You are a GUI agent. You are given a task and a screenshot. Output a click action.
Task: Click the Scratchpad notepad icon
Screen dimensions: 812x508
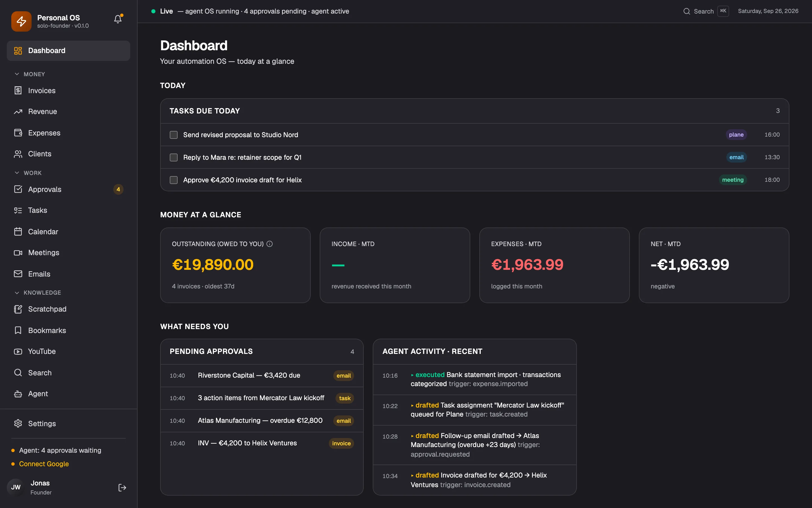click(x=18, y=309)
